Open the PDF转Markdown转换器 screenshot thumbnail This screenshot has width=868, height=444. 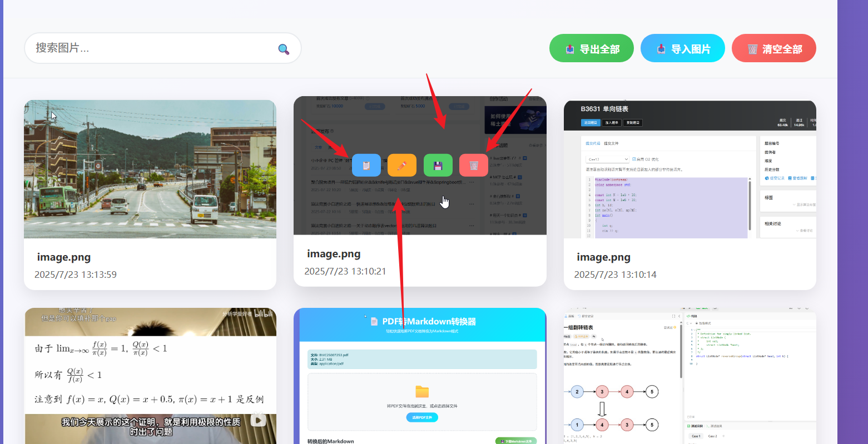coord(420,376)
